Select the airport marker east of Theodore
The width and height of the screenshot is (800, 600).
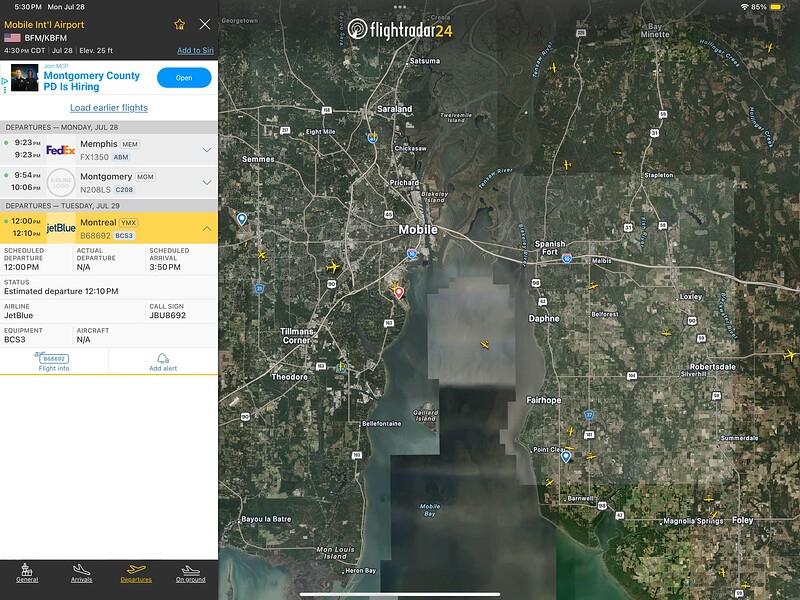tap(341, 366)
